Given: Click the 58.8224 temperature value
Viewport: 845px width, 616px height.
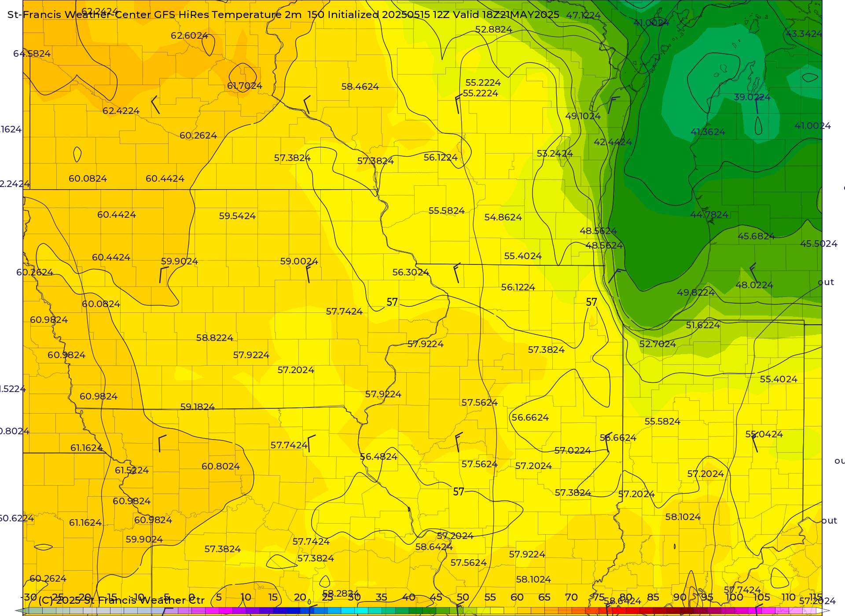Looking at the screenshot, I should point(215,338).
